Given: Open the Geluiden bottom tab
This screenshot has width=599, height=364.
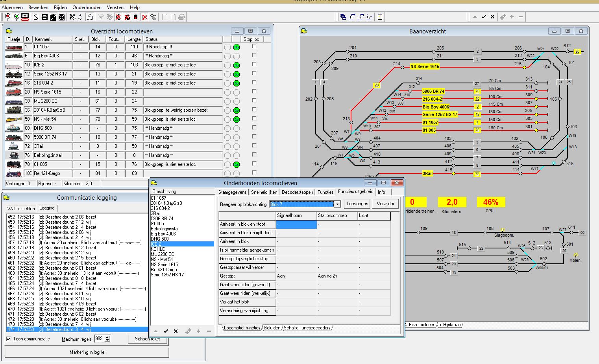Looking at the screenshot, I should tap(272, 328).
